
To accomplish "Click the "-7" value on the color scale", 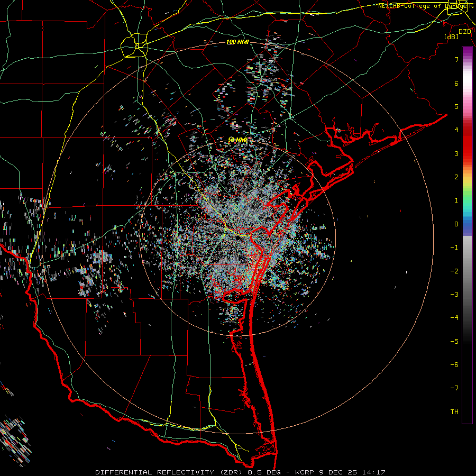I will coord(454,388).
